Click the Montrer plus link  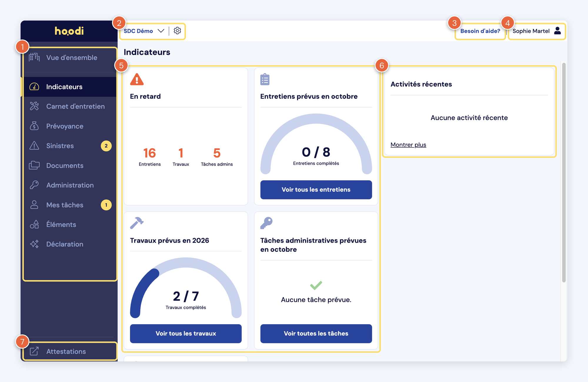click(408, 145)
